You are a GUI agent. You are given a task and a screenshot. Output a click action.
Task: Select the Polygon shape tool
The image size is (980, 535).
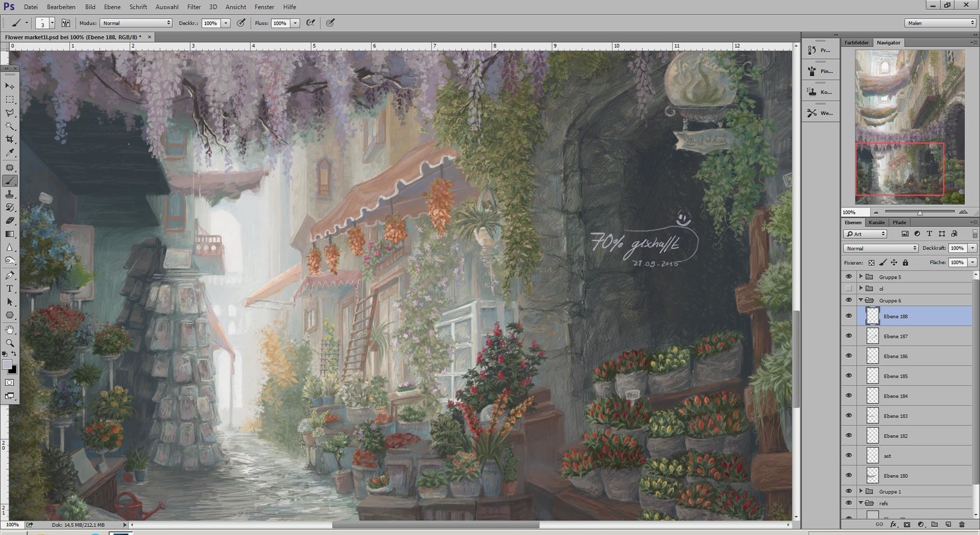pyautogui.click(x=10, y=316)
